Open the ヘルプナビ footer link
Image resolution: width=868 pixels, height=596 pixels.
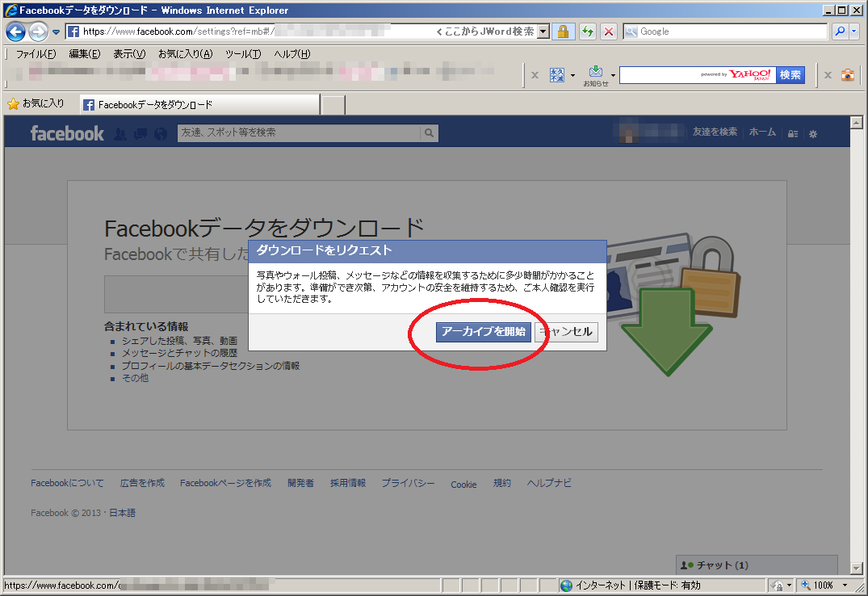(x=548, y=483)
